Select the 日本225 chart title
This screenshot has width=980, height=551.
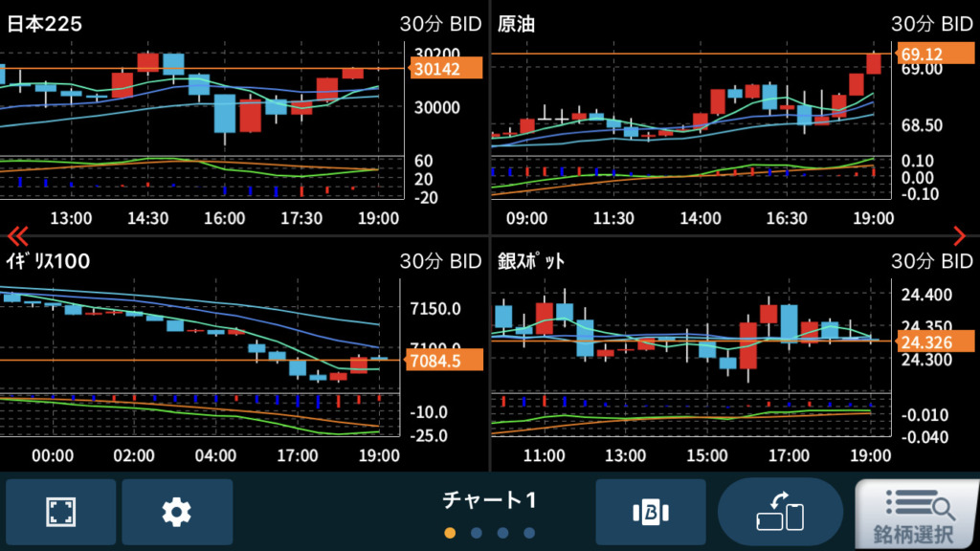point(44,24)
